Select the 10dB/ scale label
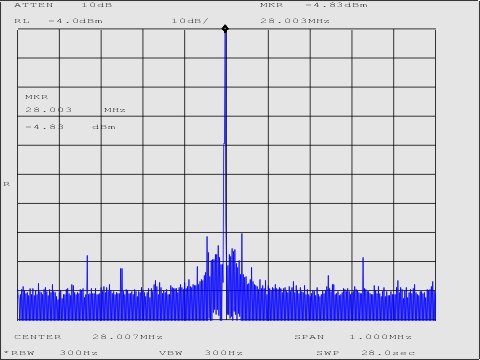Viewport: 480px width, 360px height. coord(190,21)
